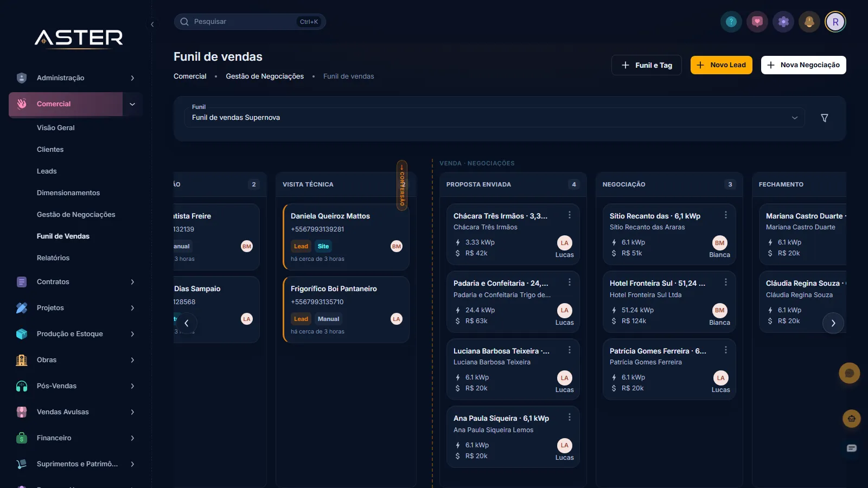868x488 pixels.
Task: Collapse the sidebar with the arrow
Action: (x=152, y=24)
